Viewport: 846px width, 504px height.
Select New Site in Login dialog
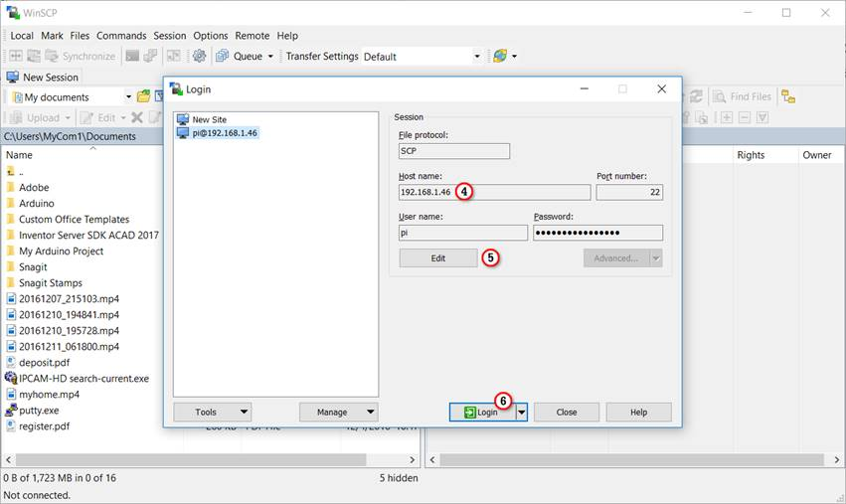point(210,119)
